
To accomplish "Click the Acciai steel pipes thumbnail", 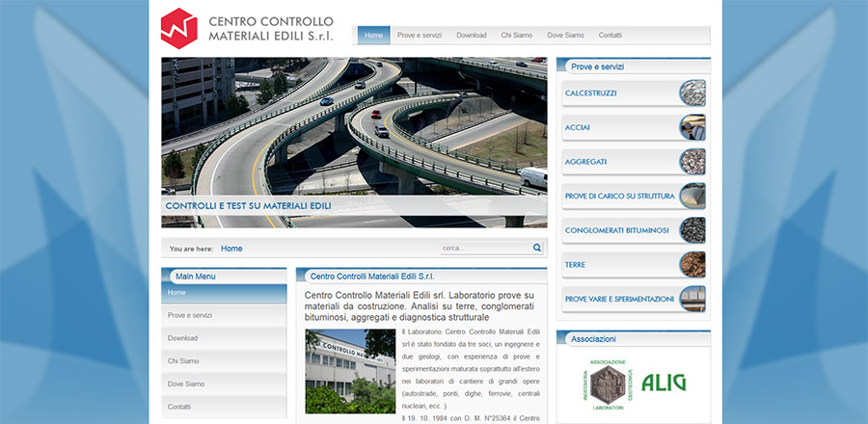I will click(692, 127).
